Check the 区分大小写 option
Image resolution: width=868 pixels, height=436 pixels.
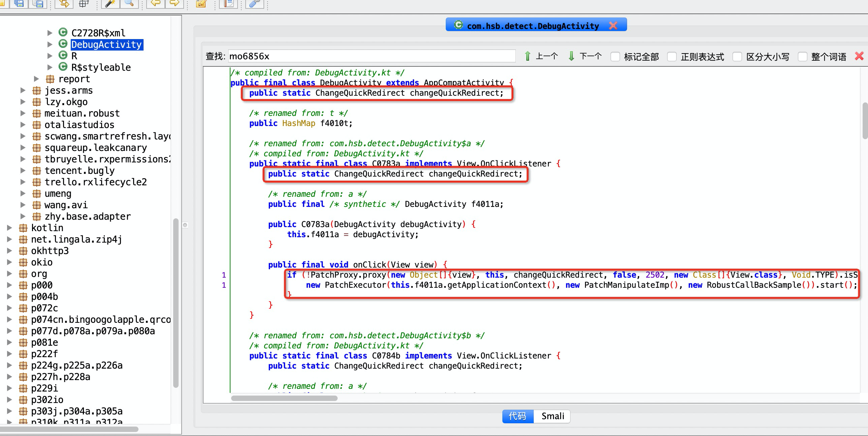(x=737, y=57)
